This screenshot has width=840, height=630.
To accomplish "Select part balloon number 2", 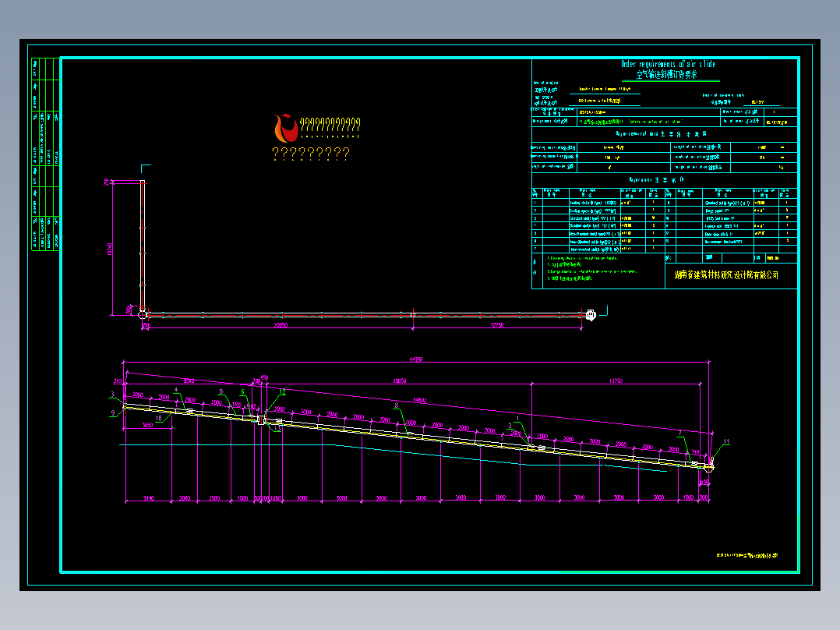I will (x=510, y=425).
